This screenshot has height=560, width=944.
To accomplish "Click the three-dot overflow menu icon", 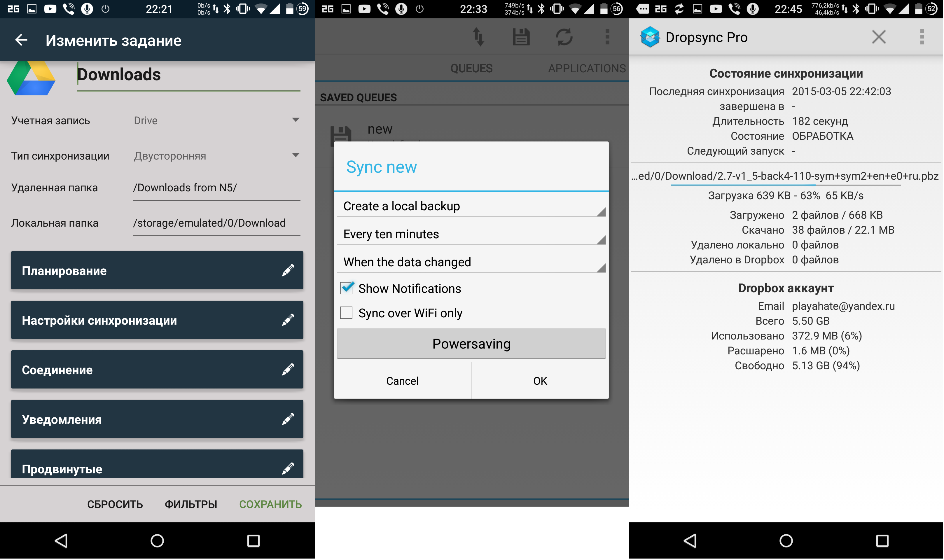I will click(x=923, y=37).
